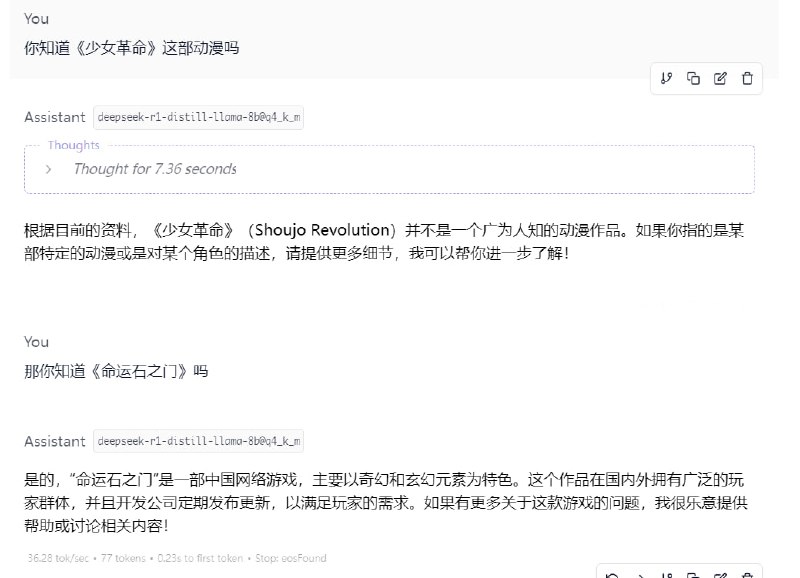This screenshot has height=578, width=800.
Task: Click the second deepseek-r1-distill-llama model badge
Action: pyautogui.click(x=198, y=441)
